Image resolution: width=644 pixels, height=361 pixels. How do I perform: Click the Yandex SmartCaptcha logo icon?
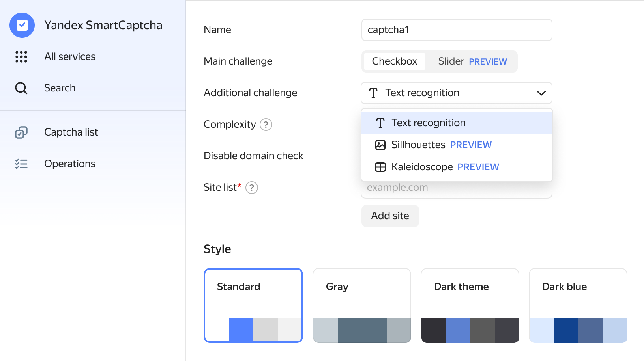[x=22, y=25]
